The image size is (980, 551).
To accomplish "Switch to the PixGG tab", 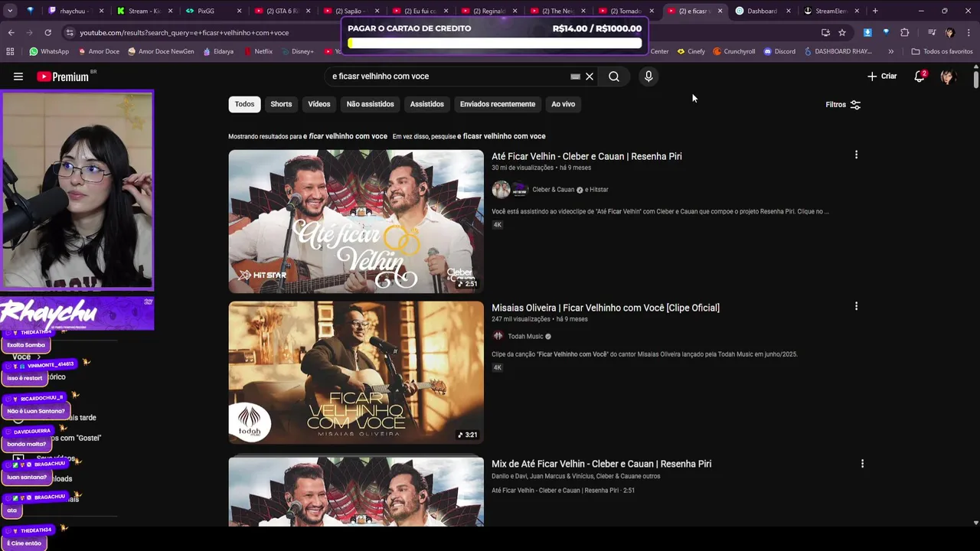I will pyautogui.click(x=213, y=11).
